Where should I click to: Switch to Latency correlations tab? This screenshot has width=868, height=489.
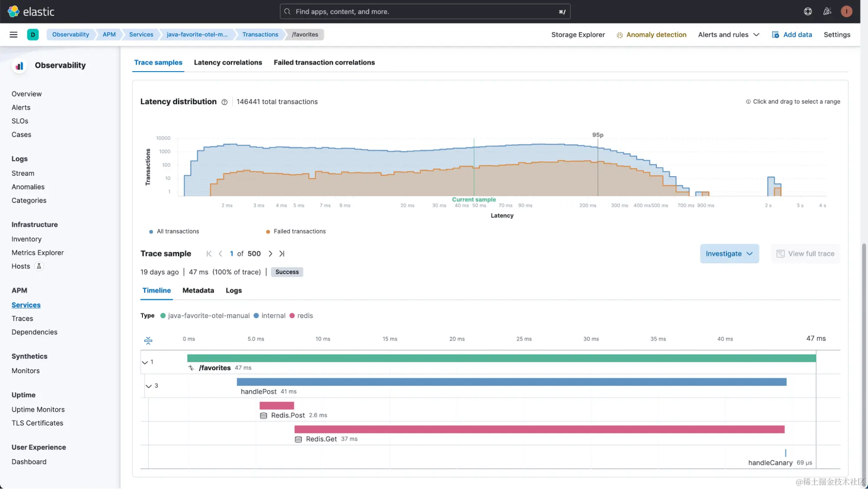(228, 62)
